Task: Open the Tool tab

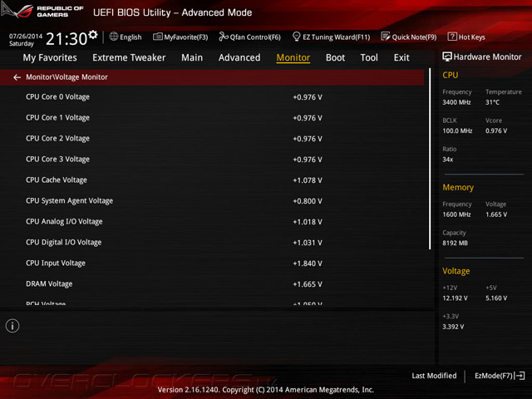Action: (x=369, y=57)
